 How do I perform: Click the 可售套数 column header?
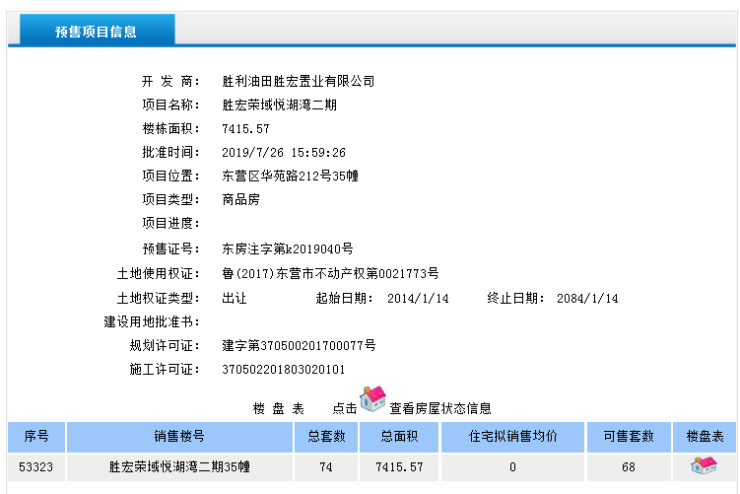coord(629,437)
